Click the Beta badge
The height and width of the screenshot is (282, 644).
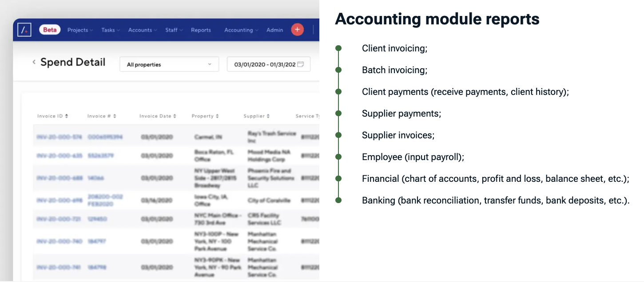point(50,30)
